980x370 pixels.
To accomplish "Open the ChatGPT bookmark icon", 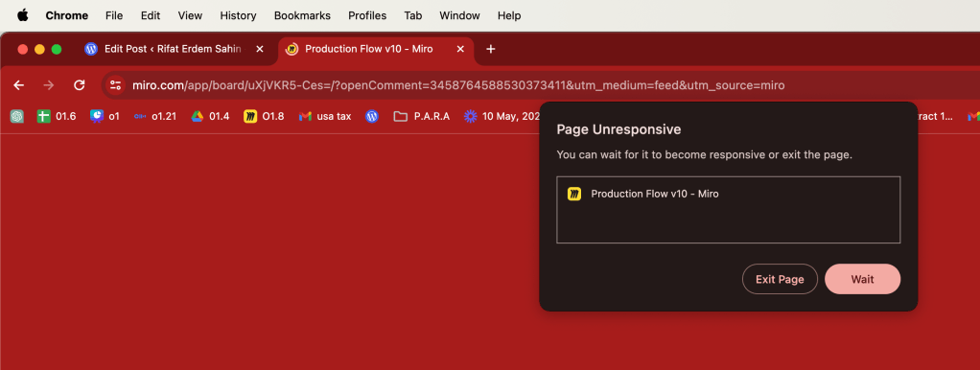I will tap(17, 116).
